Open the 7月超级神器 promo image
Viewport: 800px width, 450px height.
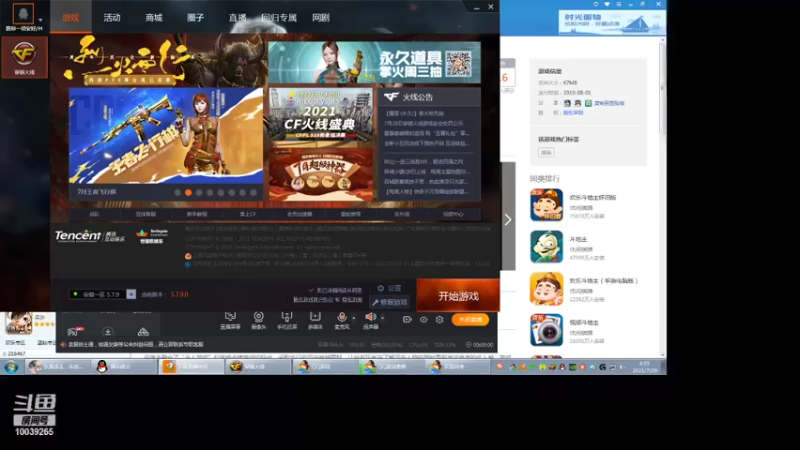[x=321, y=173]
